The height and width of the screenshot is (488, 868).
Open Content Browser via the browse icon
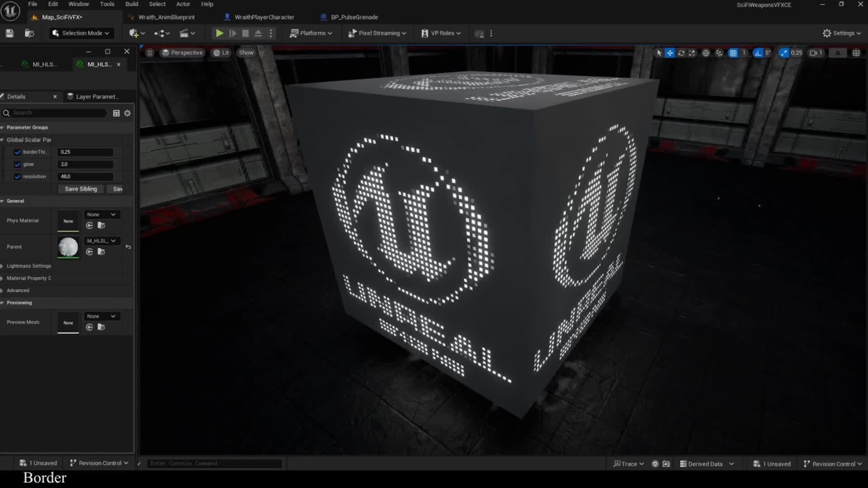pos(30,33)
